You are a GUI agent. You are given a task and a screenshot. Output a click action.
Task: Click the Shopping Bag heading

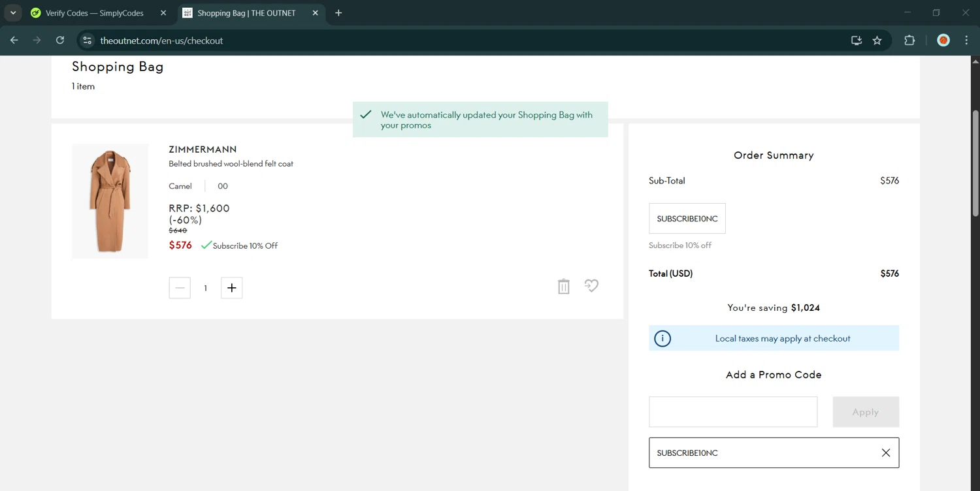[118, 67]
